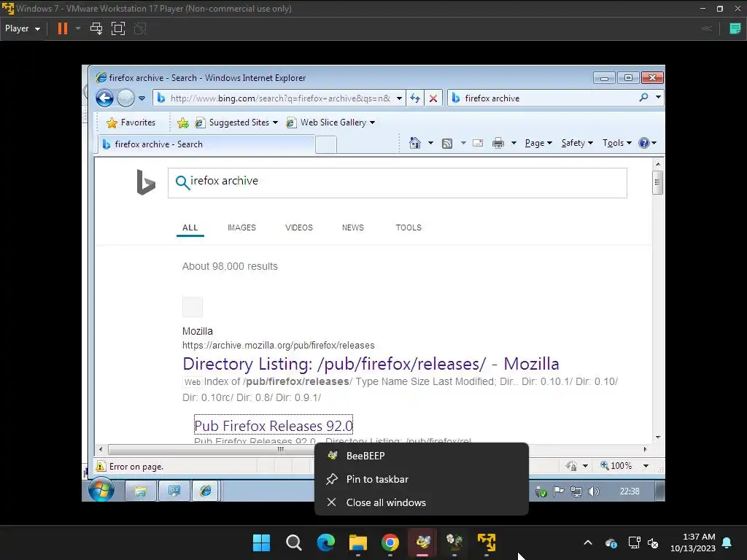Open the Safety menu

(577, 143)
